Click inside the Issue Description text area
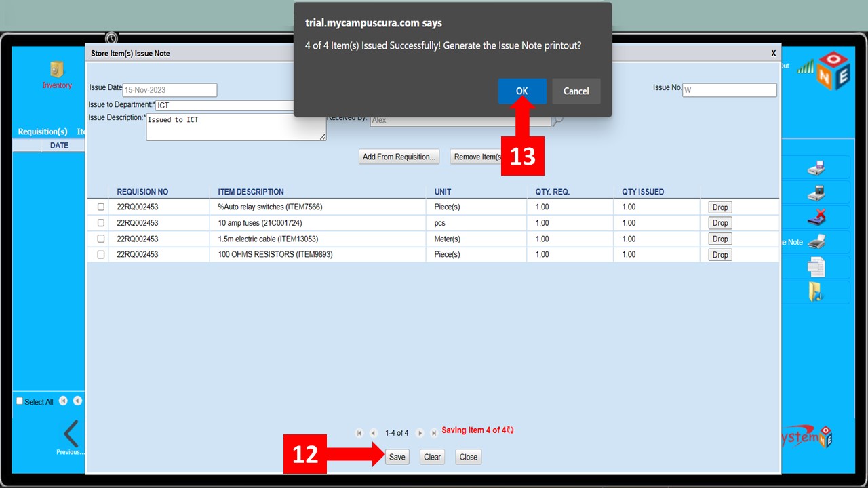The width and height of the screenshot is (868, 488). click(x=236, y=127)
